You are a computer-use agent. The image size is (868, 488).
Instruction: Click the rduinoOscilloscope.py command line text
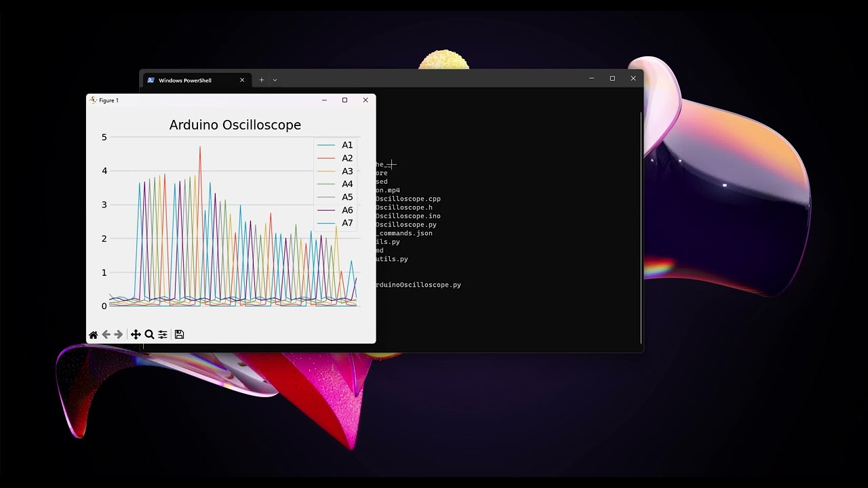click(418, 285)
